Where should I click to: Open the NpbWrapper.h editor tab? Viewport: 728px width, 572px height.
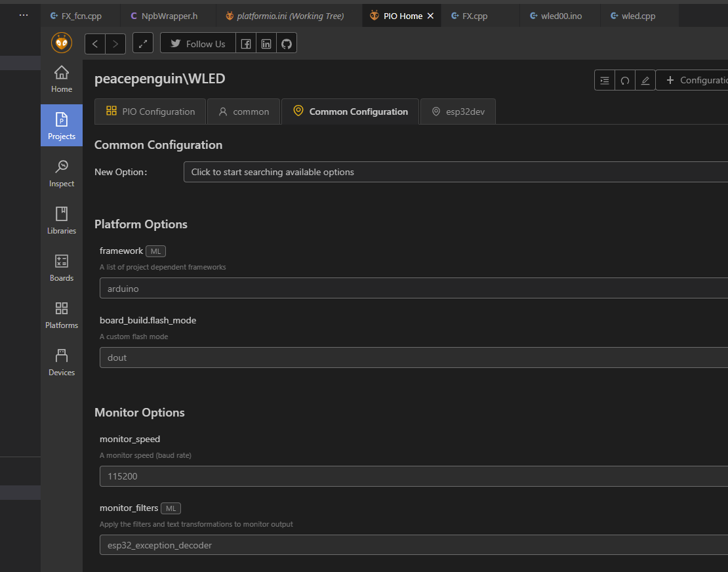(168, 16)
